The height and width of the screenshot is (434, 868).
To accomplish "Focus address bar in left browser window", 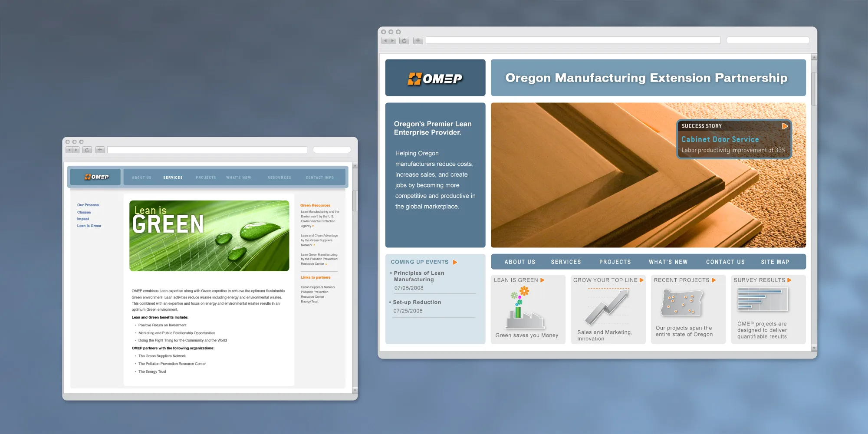I will pos(207,150).
